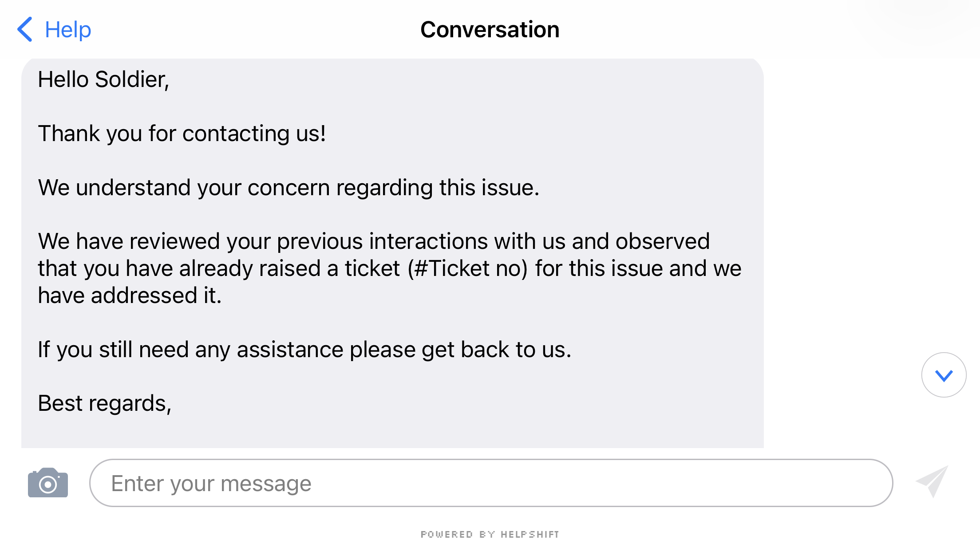Click the word "observed" in the message
This screenshot has height=551, width=980.
point(663,241)
